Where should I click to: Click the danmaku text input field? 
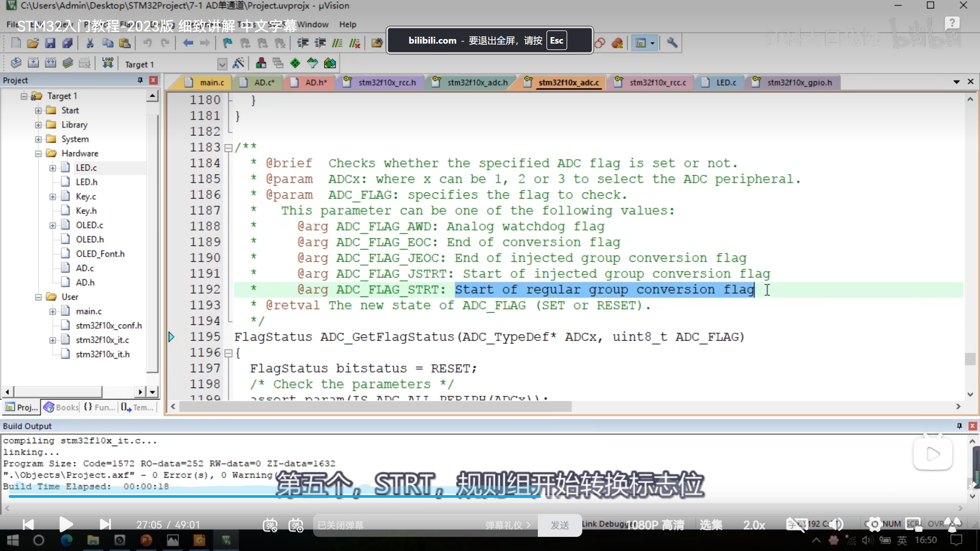(x=398, y=525)
